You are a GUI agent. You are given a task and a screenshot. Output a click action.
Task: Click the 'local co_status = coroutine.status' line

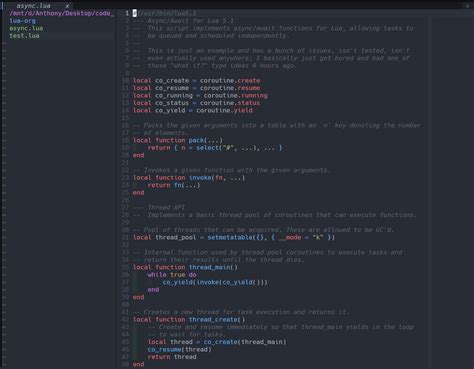pyautogui.click(x=196, y=103)
